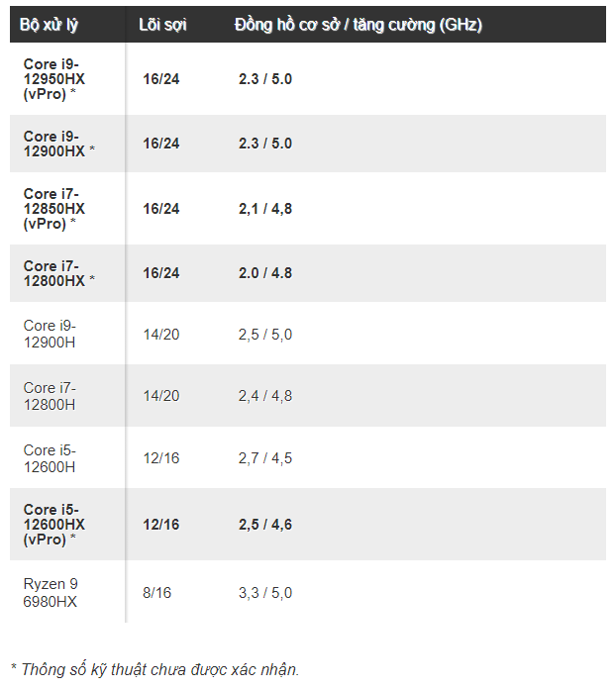This screenshot has height=689, width=616.
Task: Select the 2,1 / 4,8 clock value
Action: [265, 209]
